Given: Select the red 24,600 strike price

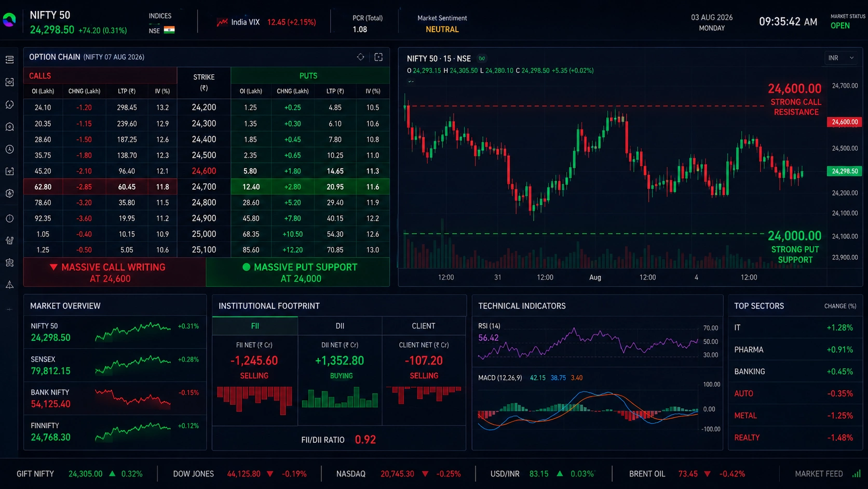Looking at the screenshot, I should coord(204,171).
